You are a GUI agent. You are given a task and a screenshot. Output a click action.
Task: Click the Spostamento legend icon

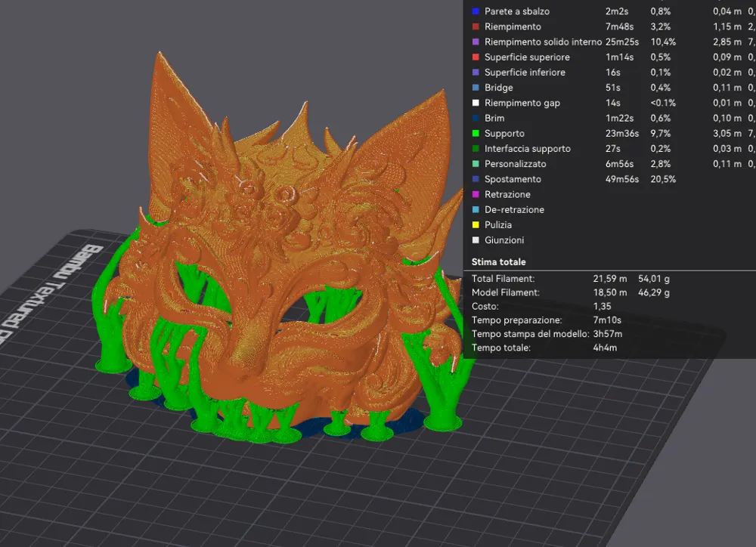476,179
